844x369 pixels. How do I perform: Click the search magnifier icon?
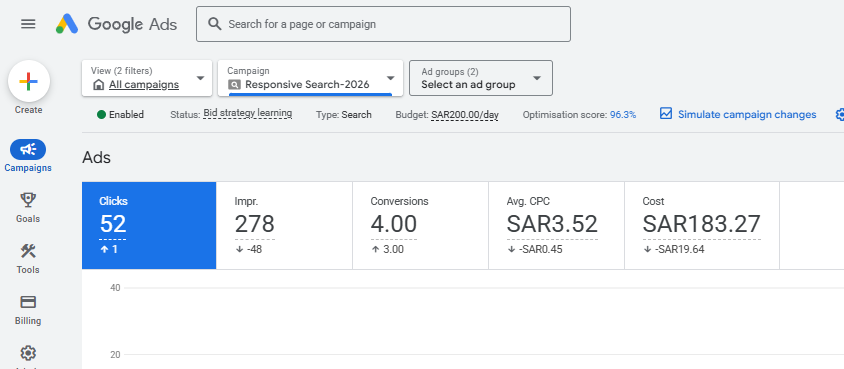click(215, 24)
